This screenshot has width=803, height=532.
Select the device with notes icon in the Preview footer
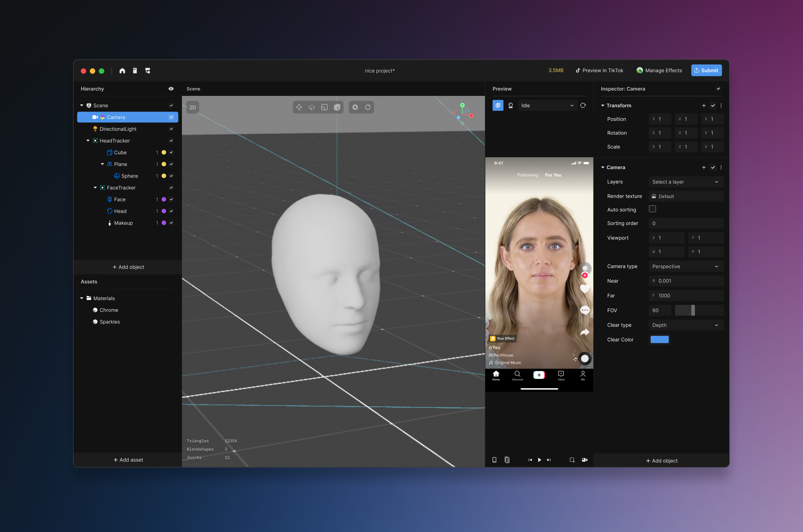pyautogui.click(x=507, y=460)
